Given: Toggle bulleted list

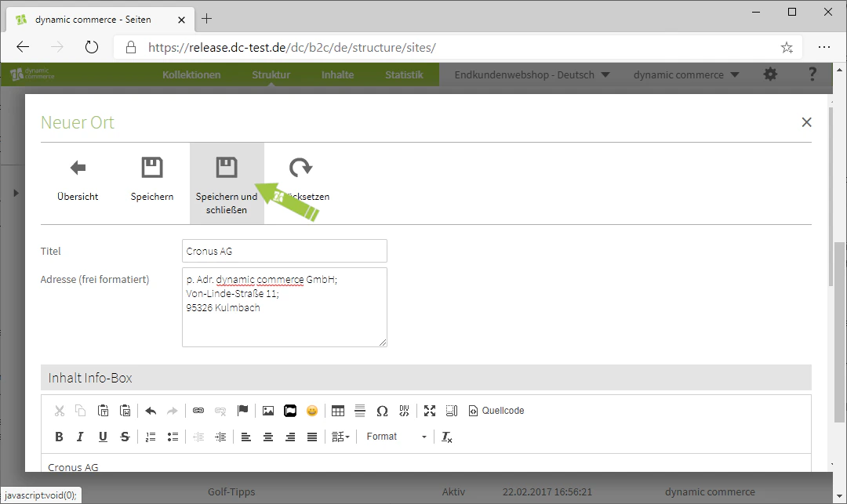Looking at the screenshot, I should (173, 437).
